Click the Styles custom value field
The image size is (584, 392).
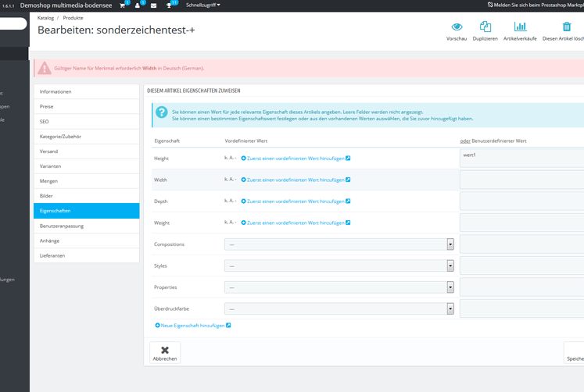click(521, 266)
